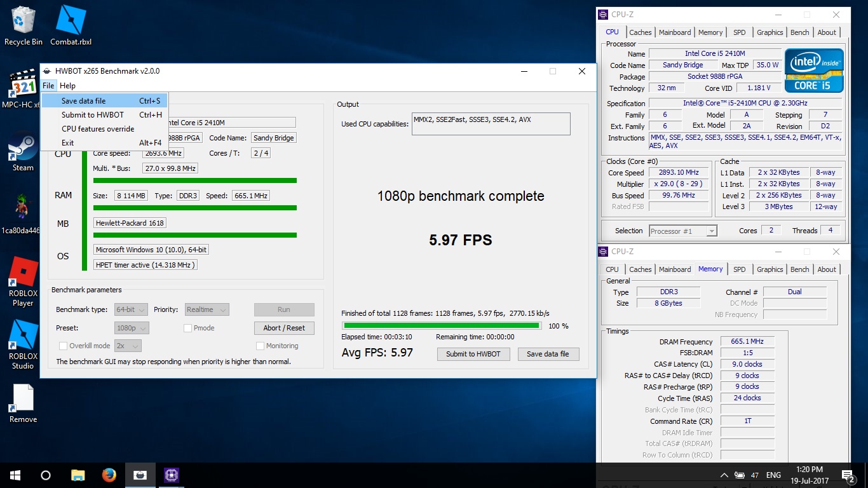Toggle the Monitoring checkbox

[x=260, y=346]
